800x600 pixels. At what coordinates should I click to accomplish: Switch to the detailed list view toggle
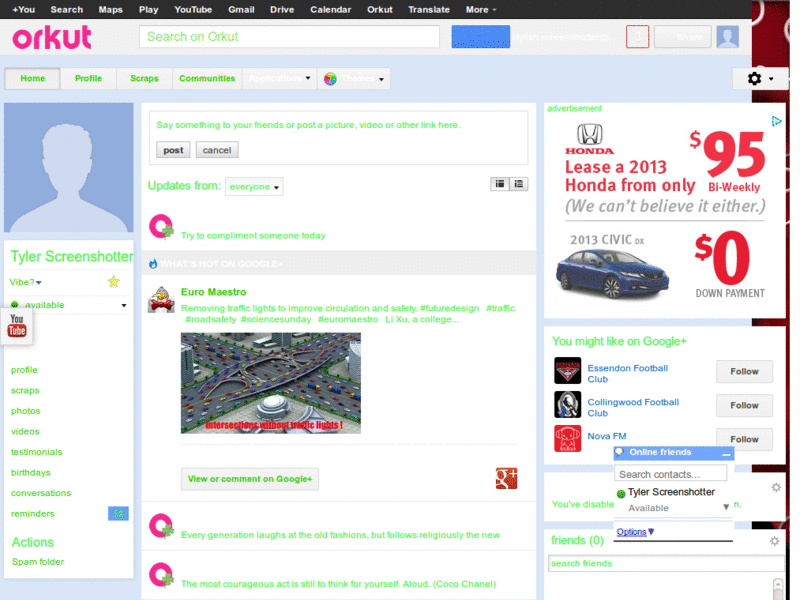point(519,184)
